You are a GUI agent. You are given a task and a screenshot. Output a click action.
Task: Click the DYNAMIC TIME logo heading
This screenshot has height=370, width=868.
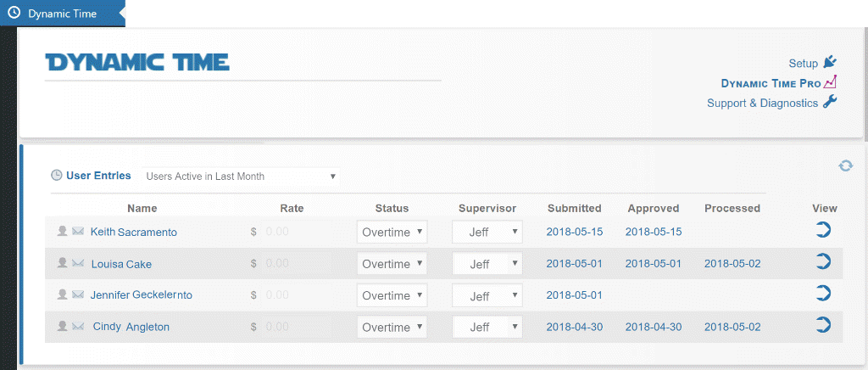137,62
